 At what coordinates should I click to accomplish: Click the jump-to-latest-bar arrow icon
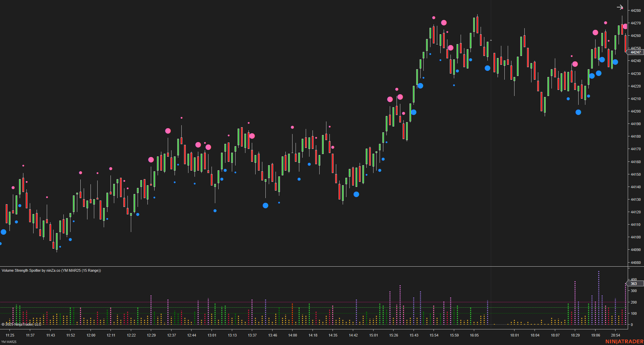[x=620, y=7]
